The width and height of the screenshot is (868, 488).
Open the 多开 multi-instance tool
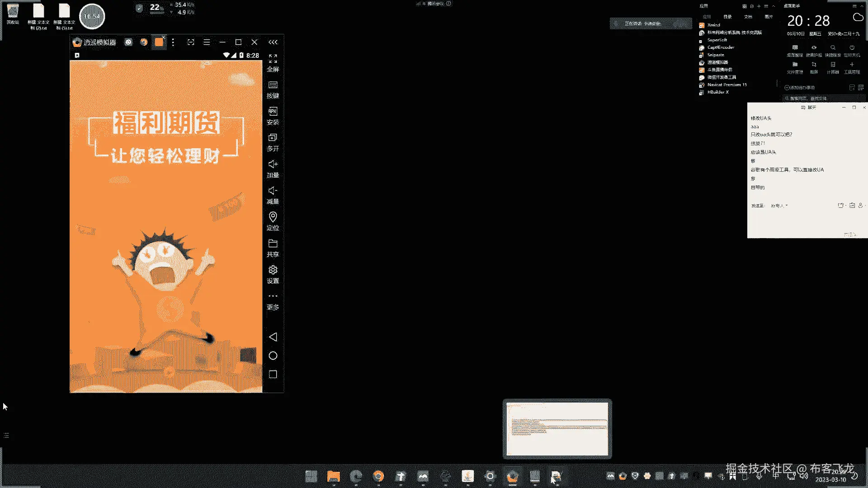pyautogui.click(x=273, y=142)
